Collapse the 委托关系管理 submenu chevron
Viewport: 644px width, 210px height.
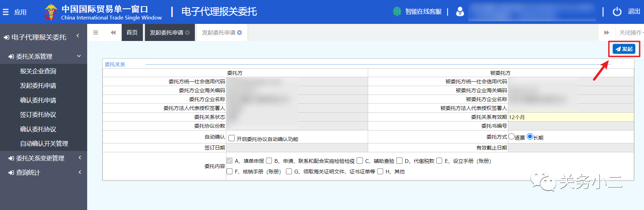point(79,56)
